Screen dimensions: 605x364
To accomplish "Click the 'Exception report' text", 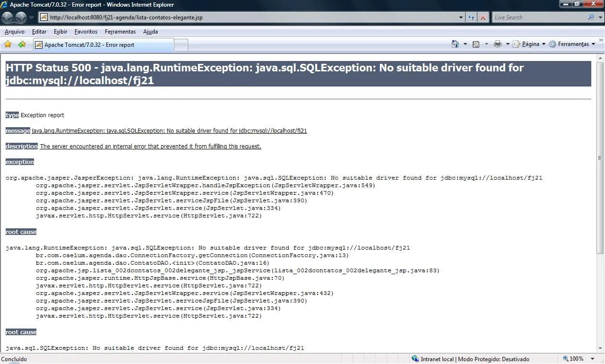I will [43, 115].
